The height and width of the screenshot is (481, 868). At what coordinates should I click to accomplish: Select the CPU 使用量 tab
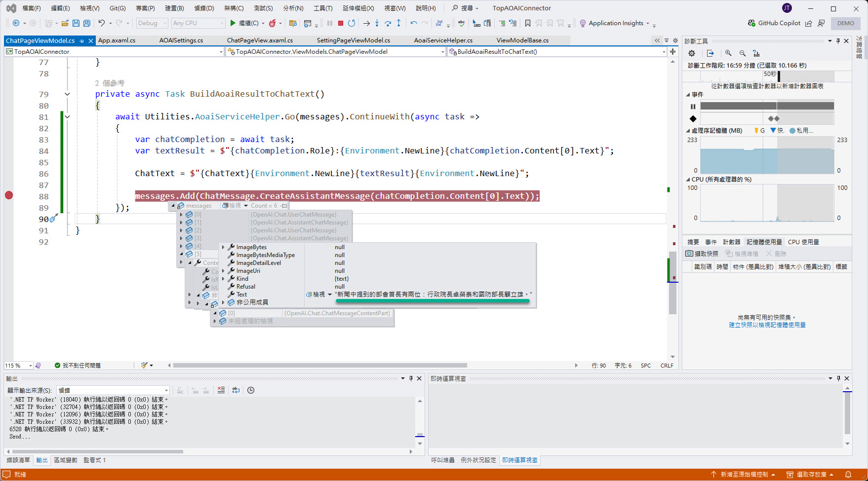(x=803, y=242)
